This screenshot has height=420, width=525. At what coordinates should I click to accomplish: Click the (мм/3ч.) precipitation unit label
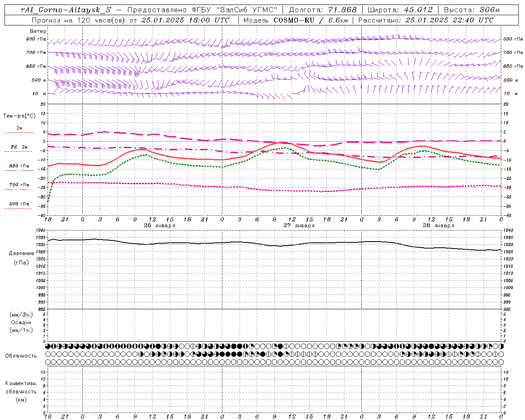tap(21, 315)
